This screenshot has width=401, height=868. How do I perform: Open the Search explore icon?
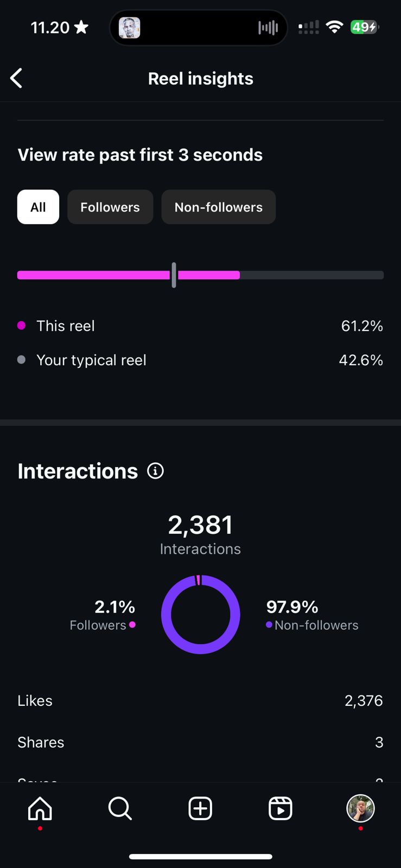(x=120, y=808)
